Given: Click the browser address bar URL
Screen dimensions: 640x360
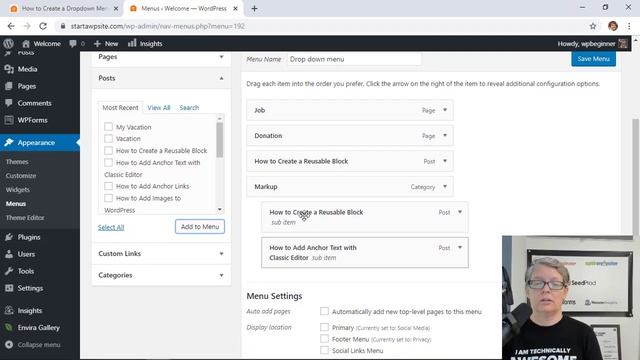Looking at the screenshot, I should coord(158,26).
